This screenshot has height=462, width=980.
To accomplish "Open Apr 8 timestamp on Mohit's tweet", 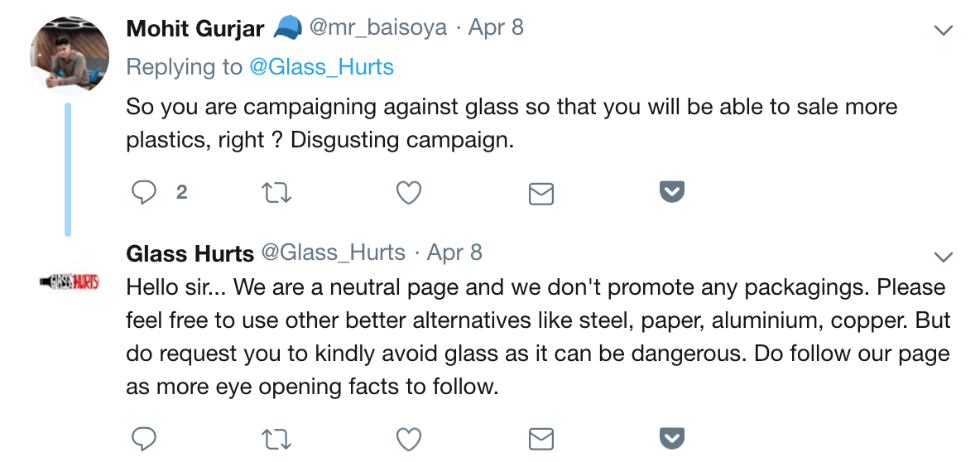I will (496, 27).
